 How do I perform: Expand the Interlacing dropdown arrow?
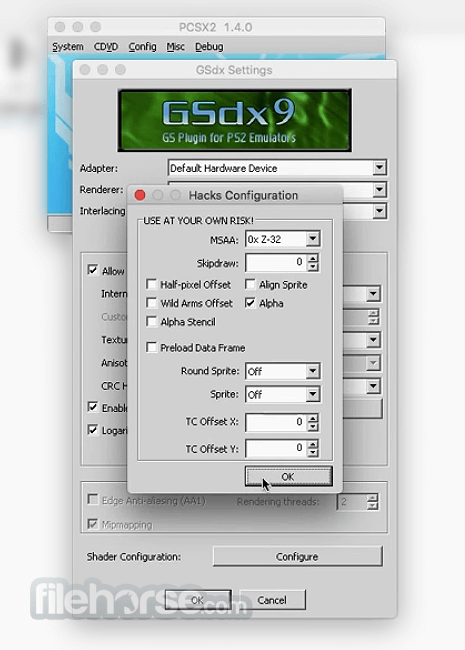click(379, 211)
